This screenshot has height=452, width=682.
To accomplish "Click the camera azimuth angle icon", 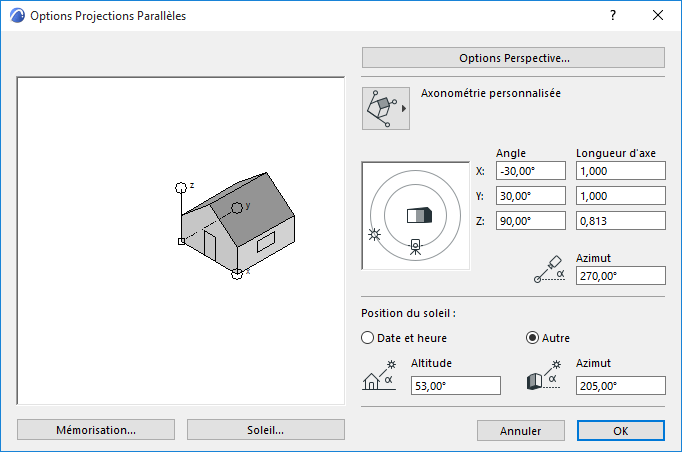I will (551, 267).
